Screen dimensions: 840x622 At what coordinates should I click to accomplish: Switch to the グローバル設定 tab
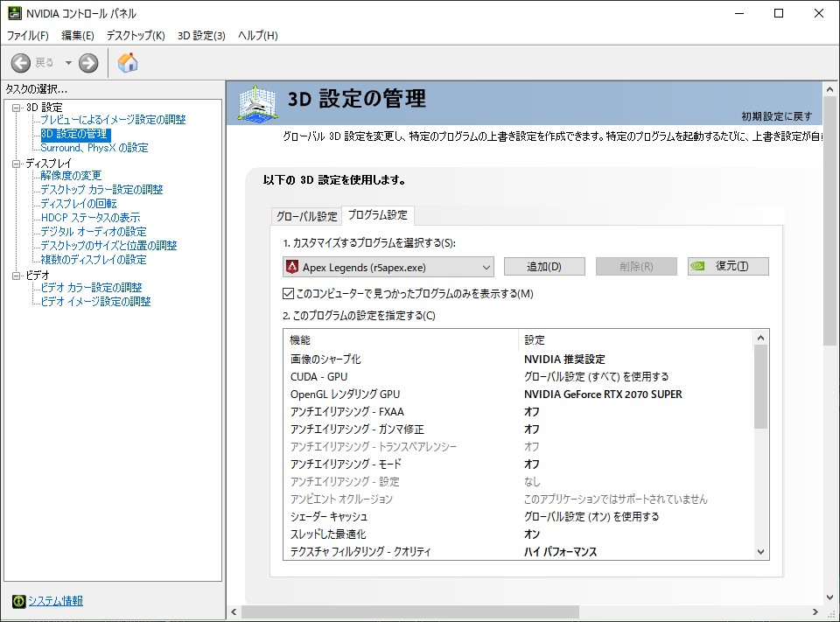point(306,216)
